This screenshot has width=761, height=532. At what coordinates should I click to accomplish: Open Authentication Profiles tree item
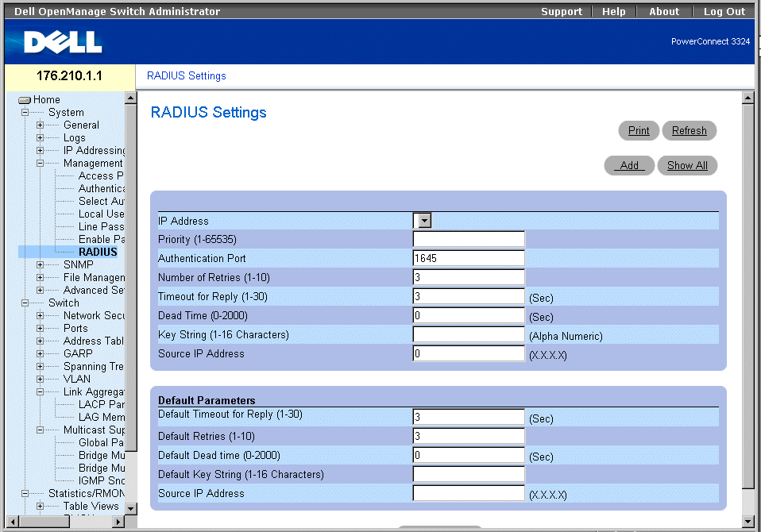click(101, 189)
